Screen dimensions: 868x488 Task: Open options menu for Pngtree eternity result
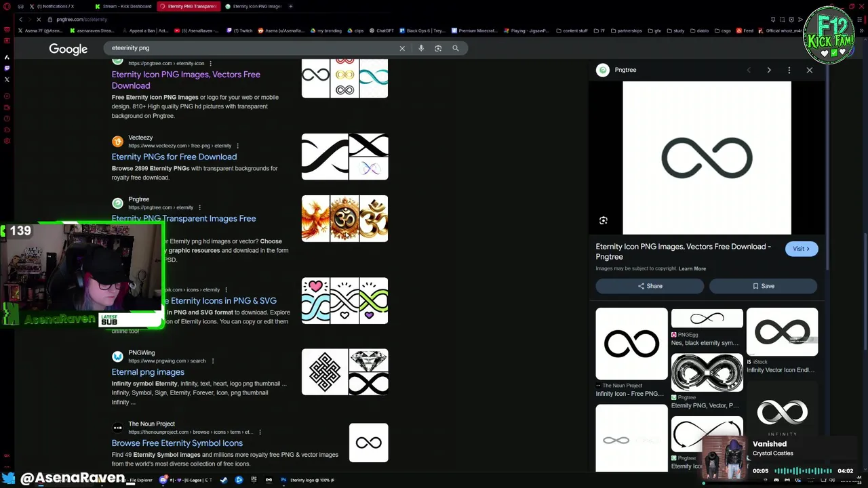[199, 207]
